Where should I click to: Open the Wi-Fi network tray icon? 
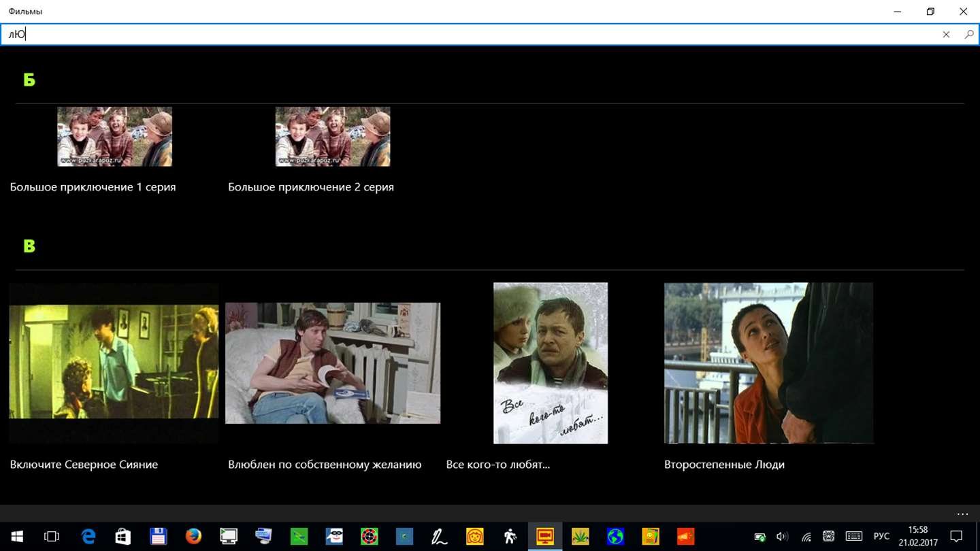806,537
